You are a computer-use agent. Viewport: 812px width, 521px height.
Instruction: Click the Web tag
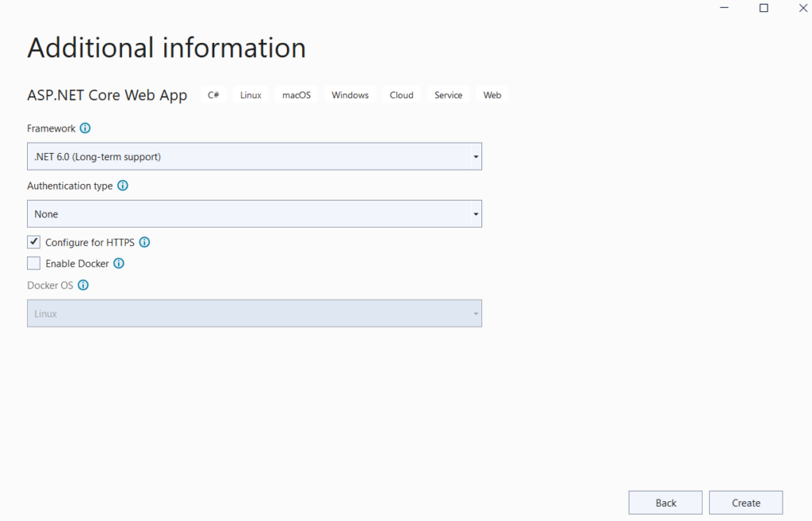click(492, 95)
